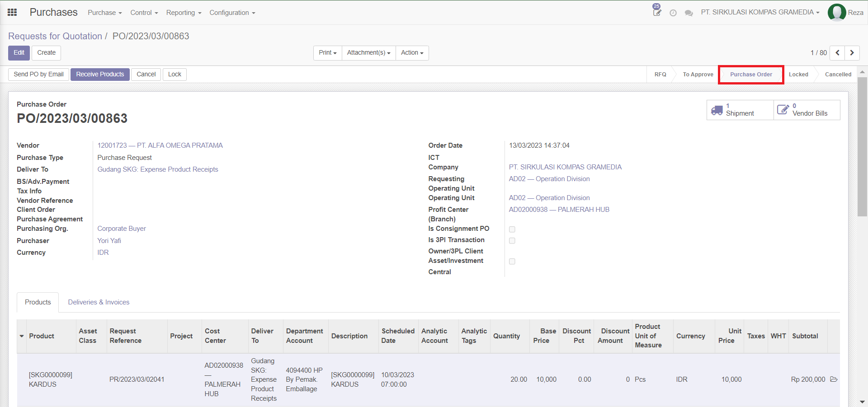
Task: Toggle the Asset/Investment checkbox
Action: 512,262
